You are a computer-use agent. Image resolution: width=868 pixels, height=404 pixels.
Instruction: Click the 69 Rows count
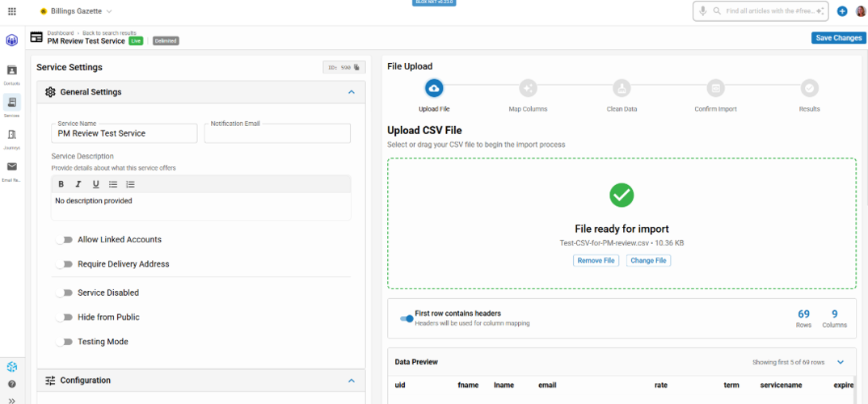pos(804,318)
